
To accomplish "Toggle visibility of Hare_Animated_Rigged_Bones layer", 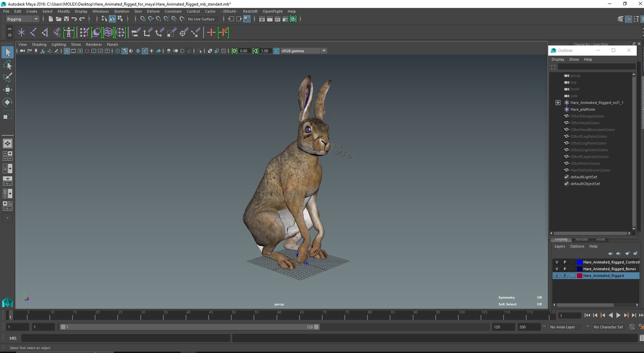I will (x=557, y=269).
